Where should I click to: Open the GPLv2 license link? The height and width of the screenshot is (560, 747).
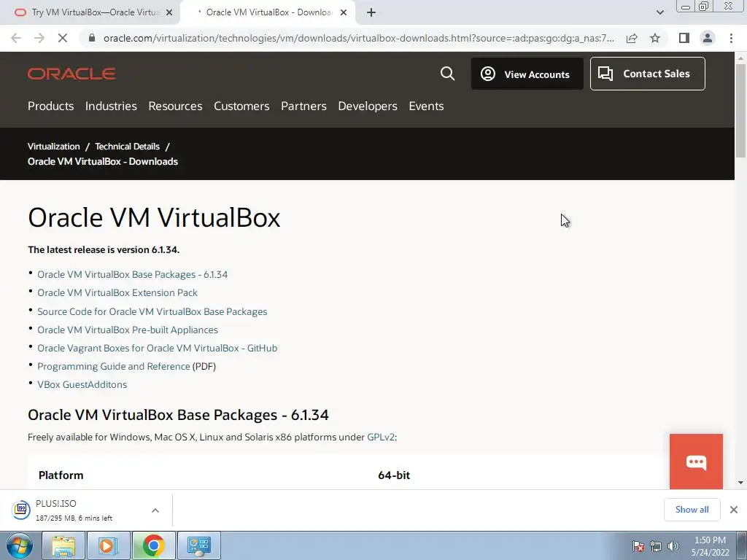point(381,437)
